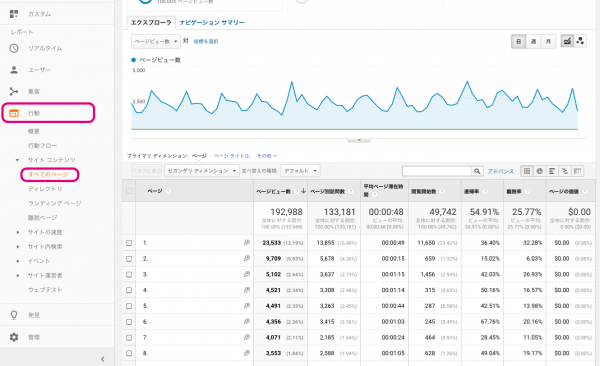Viewport: 600px width, 366px height.
Task: Click the 管理 gear icon
Action: click(x=14, y=337)
